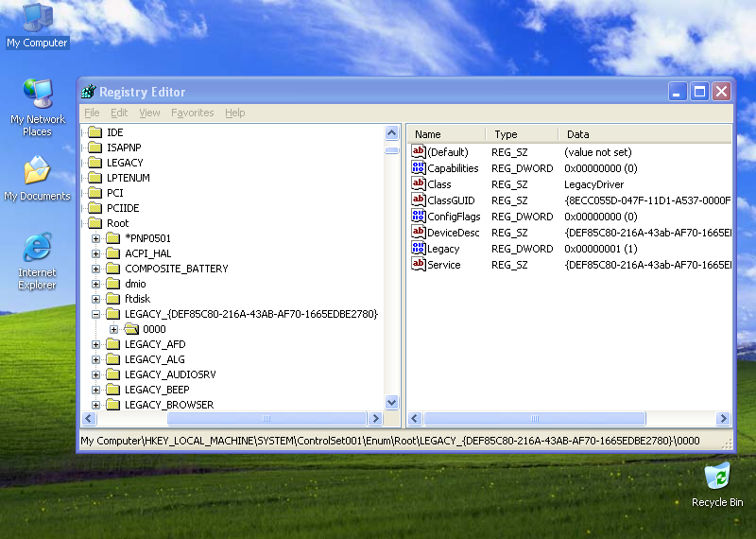Expand the LEGACY_BEEP key
This screenshot has height=539, width=756.
96,390
